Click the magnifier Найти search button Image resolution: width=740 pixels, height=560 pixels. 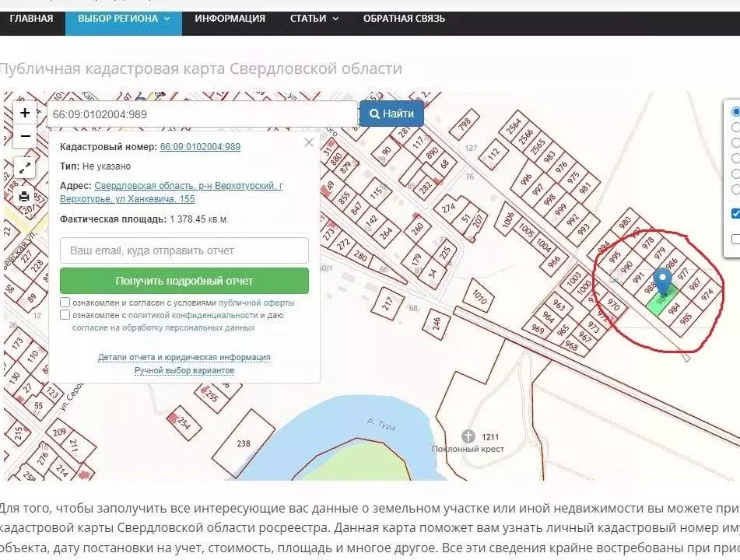tap(391, 114)
